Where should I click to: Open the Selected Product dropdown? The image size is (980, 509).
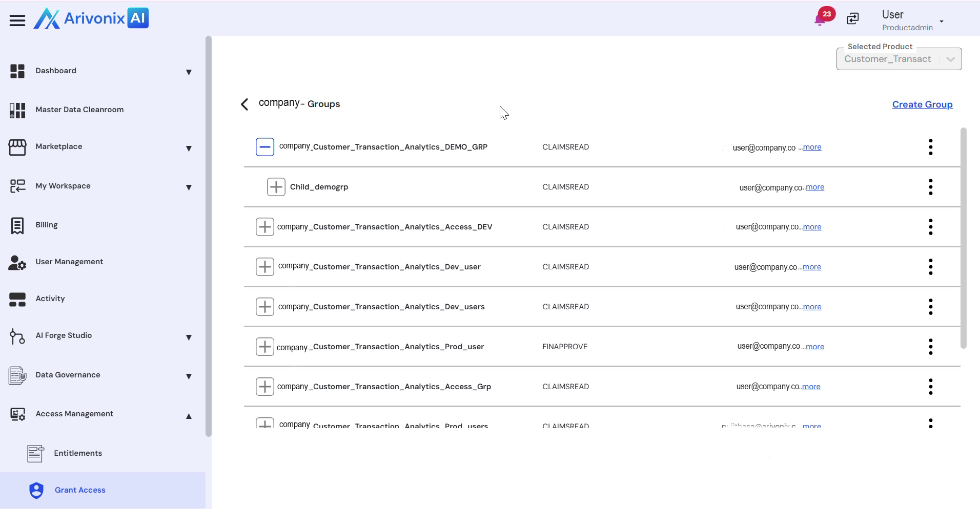(x=899, y=59)
